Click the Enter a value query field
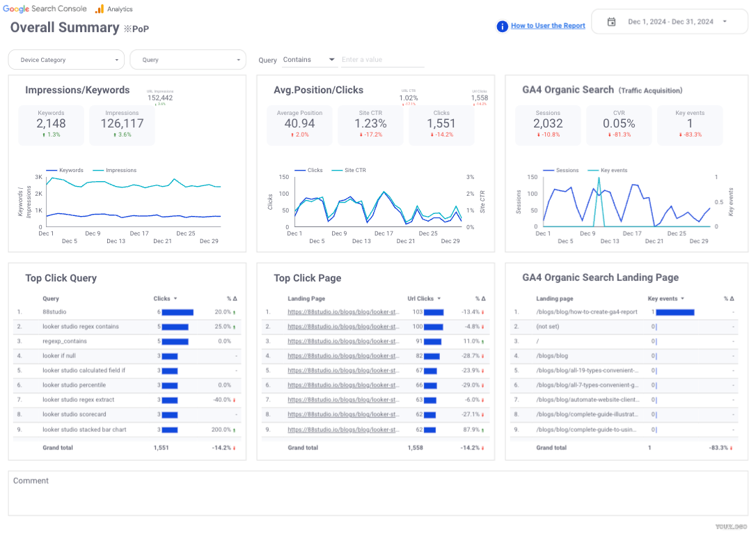This screenshot has height=533, width=756. click(382, 60)
